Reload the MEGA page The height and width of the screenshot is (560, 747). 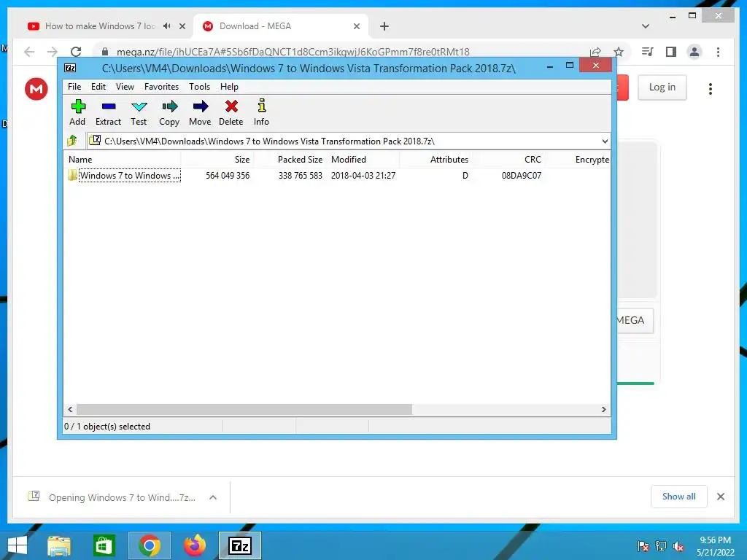[76, 52]
